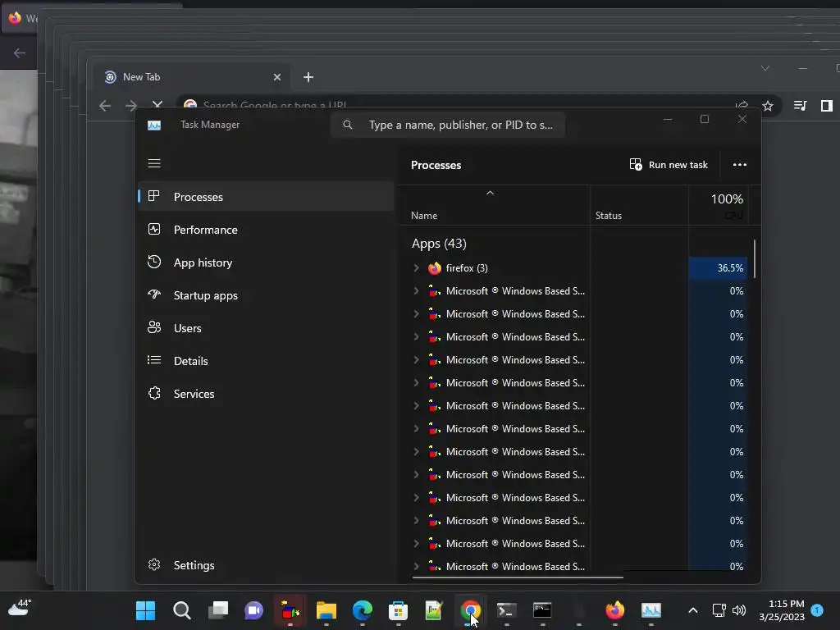The image size is (840, 630).
Task: Open Task Manager Settings
Action: 266,565
